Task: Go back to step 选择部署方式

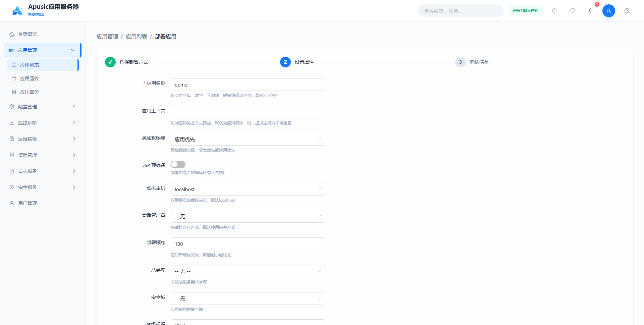Action: click(x=126, y=62)
